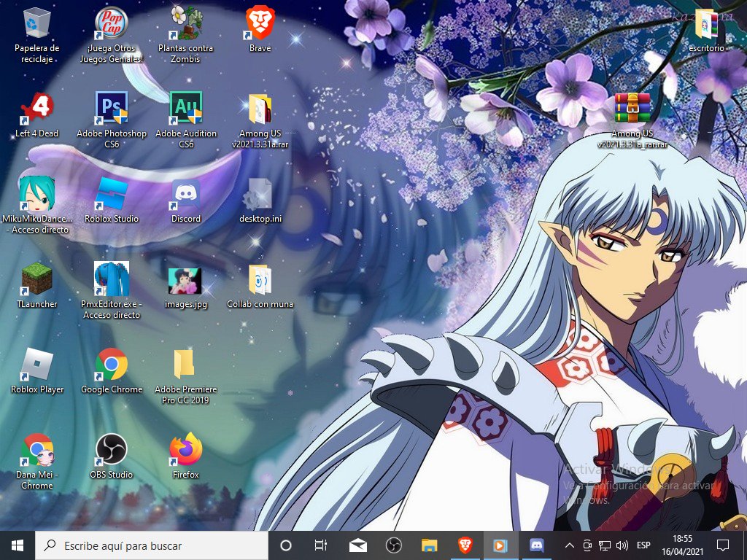Open Brave browser from taskbar
Viewport: 747px width, 560px height.
pyautogui.click(x=465, y=545)
